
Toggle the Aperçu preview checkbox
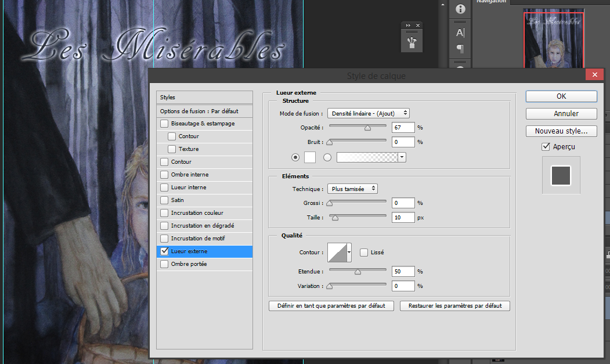(x=545, y=147)
